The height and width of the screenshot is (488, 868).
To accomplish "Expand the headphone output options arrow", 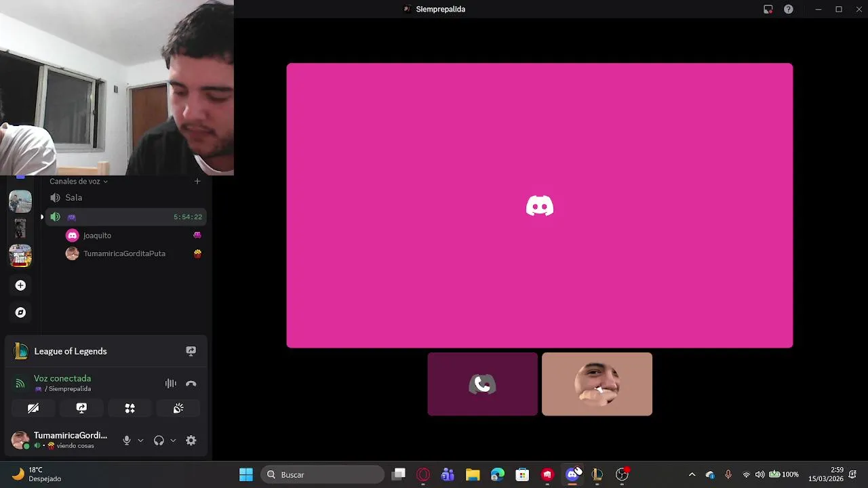I will (173, 441).
